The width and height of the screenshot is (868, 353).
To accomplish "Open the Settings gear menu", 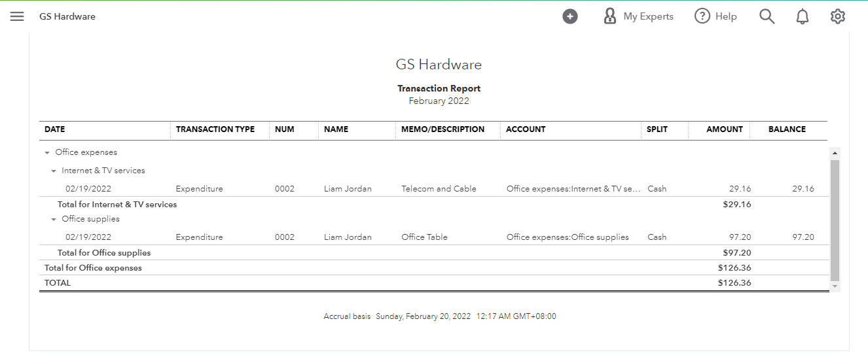I will (x=837, y=16).
